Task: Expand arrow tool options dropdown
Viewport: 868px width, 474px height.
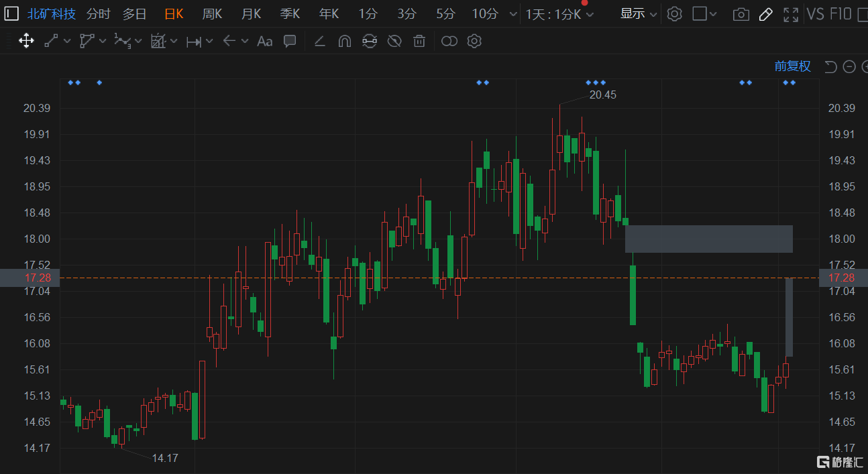Action: [x=245, y=42]
